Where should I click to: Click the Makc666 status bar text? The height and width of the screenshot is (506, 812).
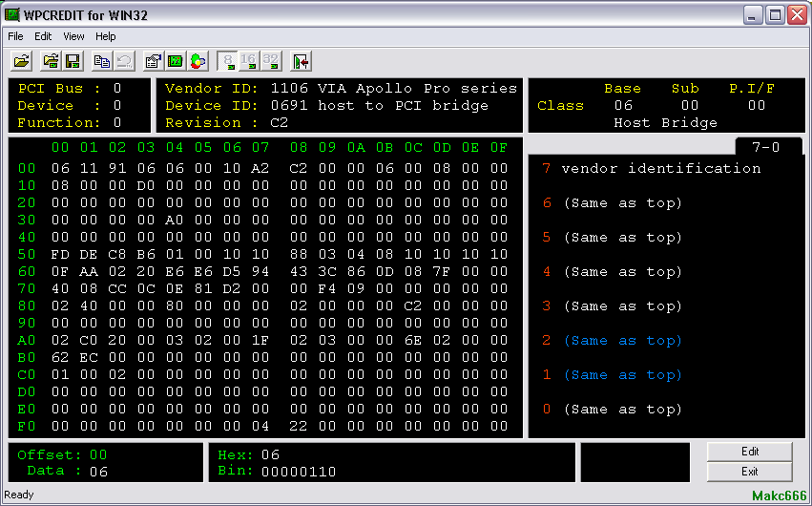[x=780, y=495]
